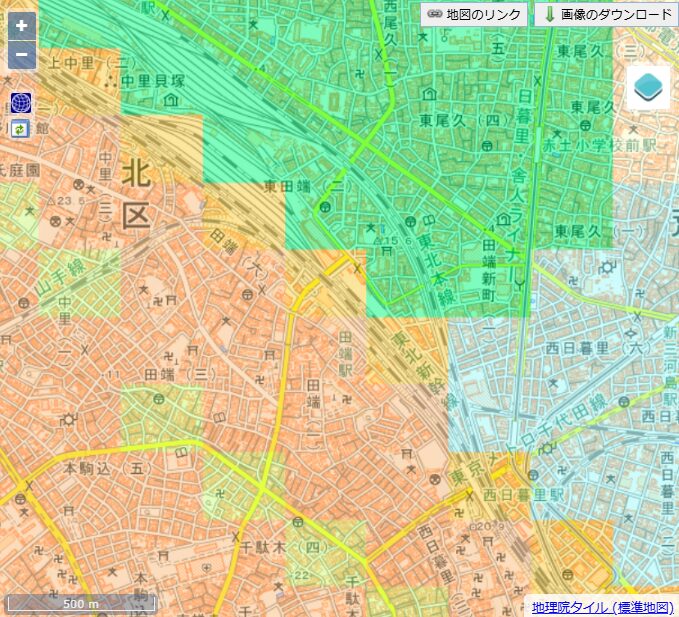The height and width of the screenshot is (617, 679).
Task: Open the 地理院タイル (標準地図) attribution link
Action: point(602,607)
